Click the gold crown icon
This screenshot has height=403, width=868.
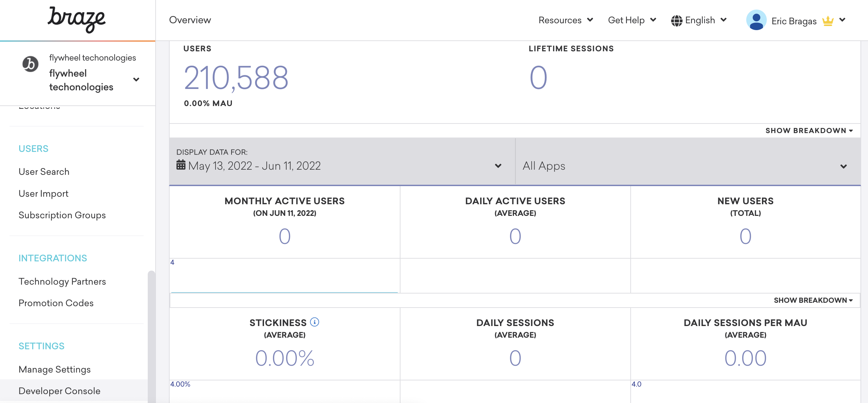828,21
